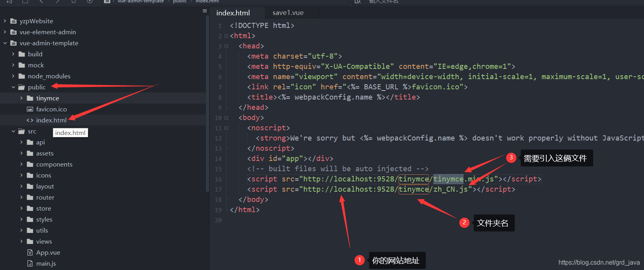This screenshot has height=270, width=644.
Task: Open main.js from the file tree
Action: [46, 264]
